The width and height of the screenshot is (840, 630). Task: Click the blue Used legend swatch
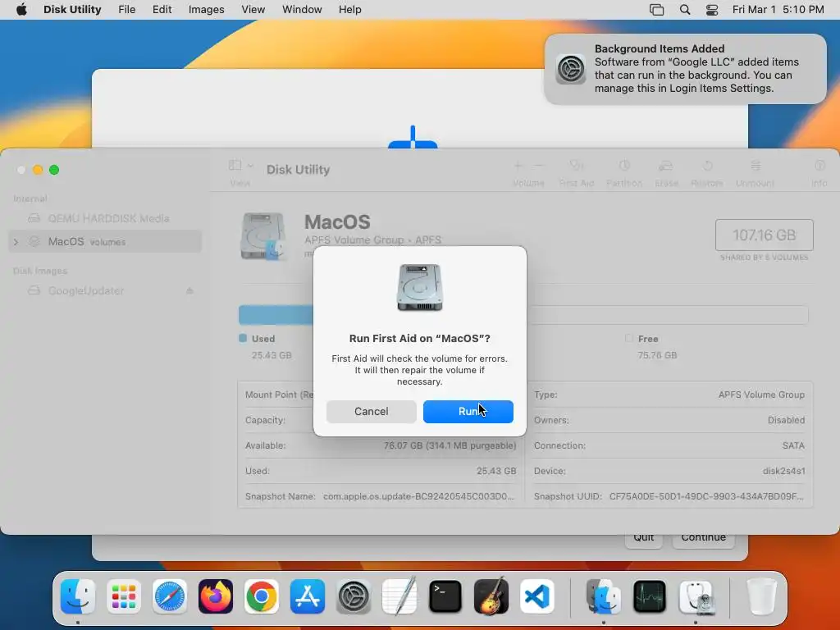pos(243,339)
